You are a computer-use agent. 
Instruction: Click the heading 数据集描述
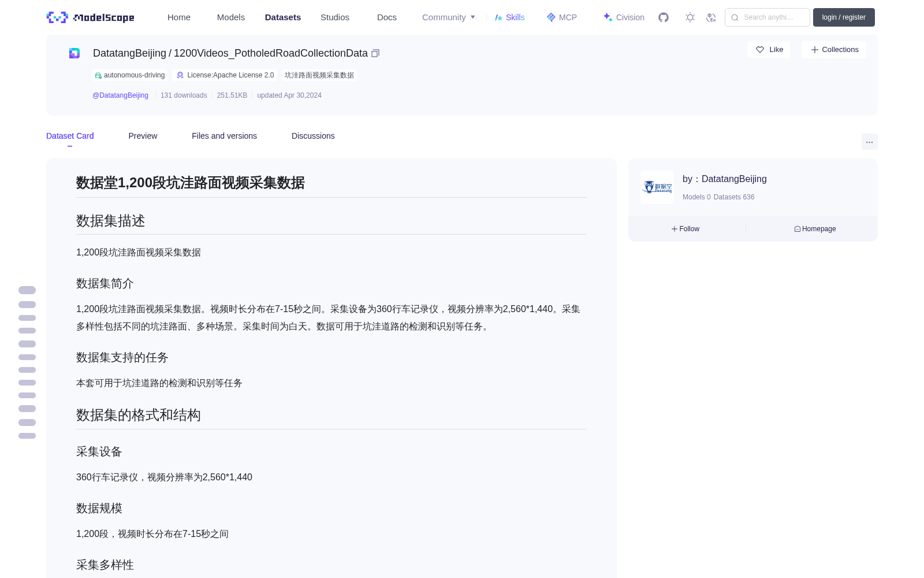[111, 221]
